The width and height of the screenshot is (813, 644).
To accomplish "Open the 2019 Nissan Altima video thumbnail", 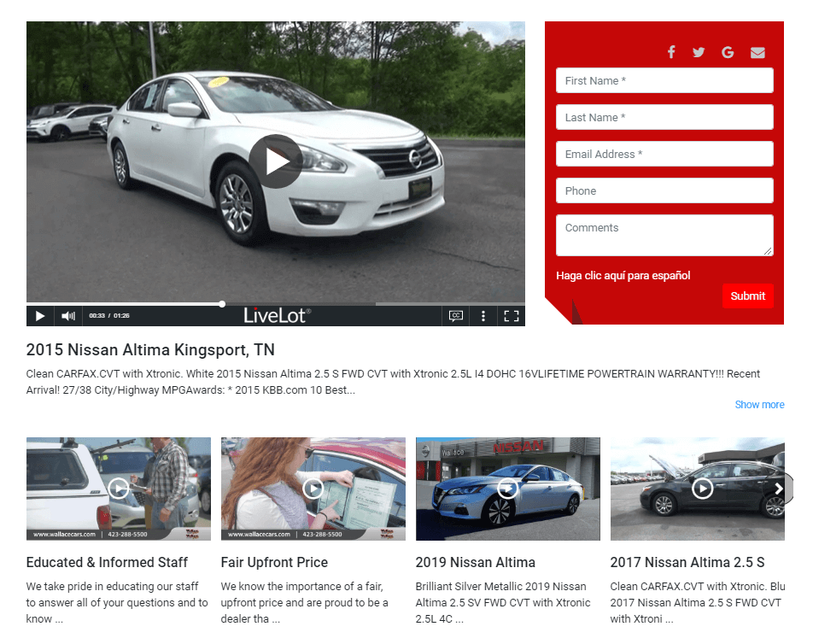I will [x=507, y=489].
